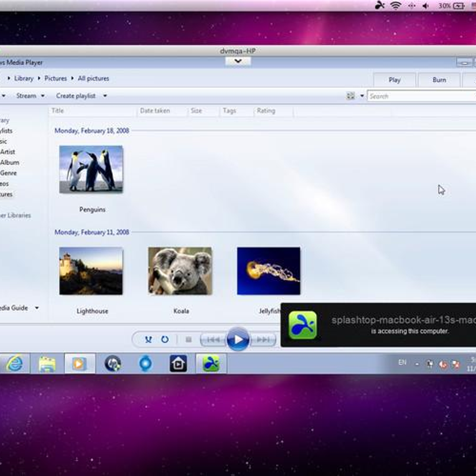Open Wi-Fi status in Mac menu bar
The image size is (476, 476).
tap(396, 5)
